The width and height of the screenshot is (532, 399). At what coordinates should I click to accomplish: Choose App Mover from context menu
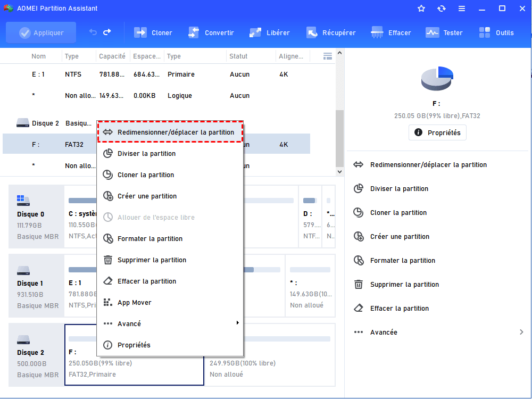(170, 302)
